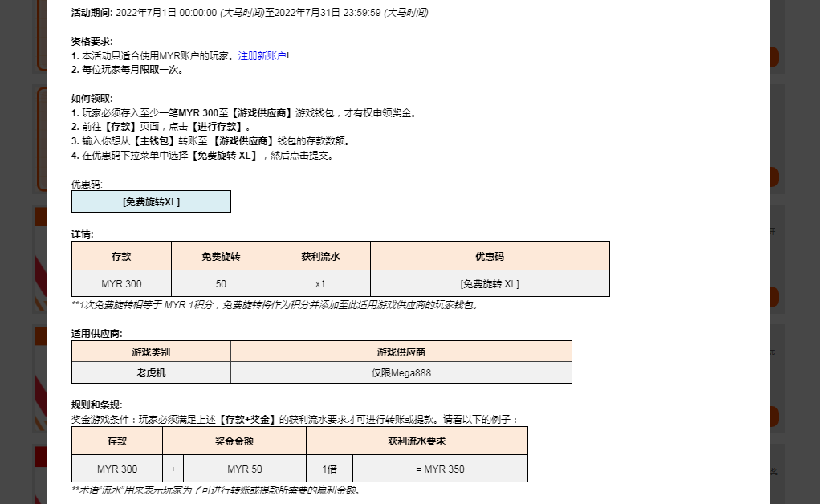This screenshot has height=504, width=822.
Task: Click the MYR 50 bonus amount cell
Action: [244, 469]
